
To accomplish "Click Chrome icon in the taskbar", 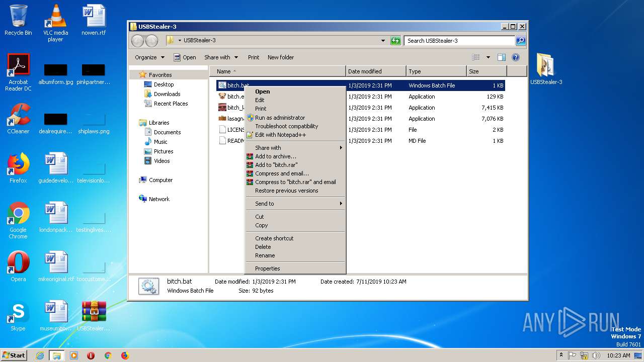I will tap(108, 355).
